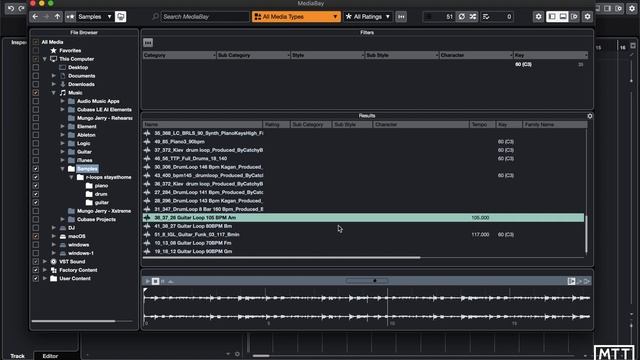This screenshot has width=640, height=360.
Task: Toggle the left File Browser panel layout button
Action: coord(552,17)
